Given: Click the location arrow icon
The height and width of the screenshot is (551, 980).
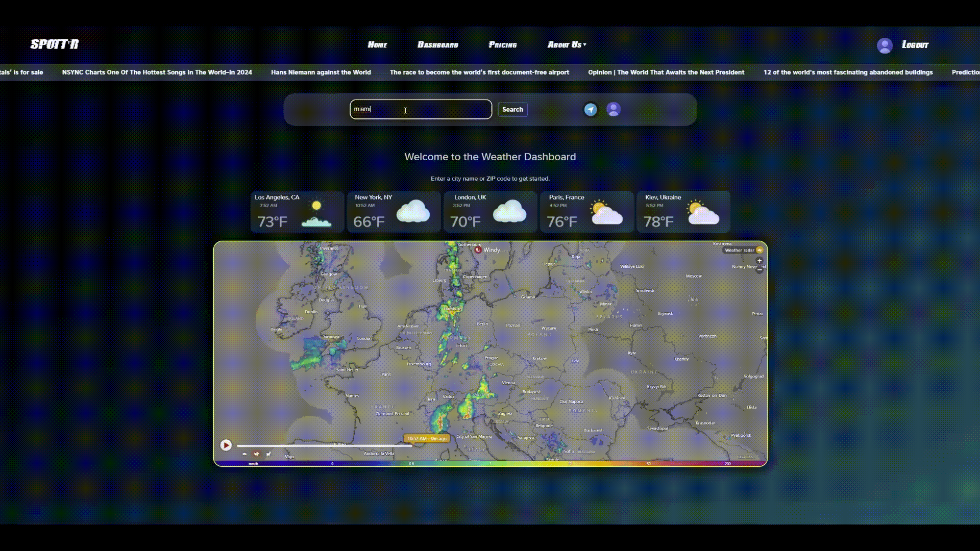Looking at the screenshot, I should [591, 110].
